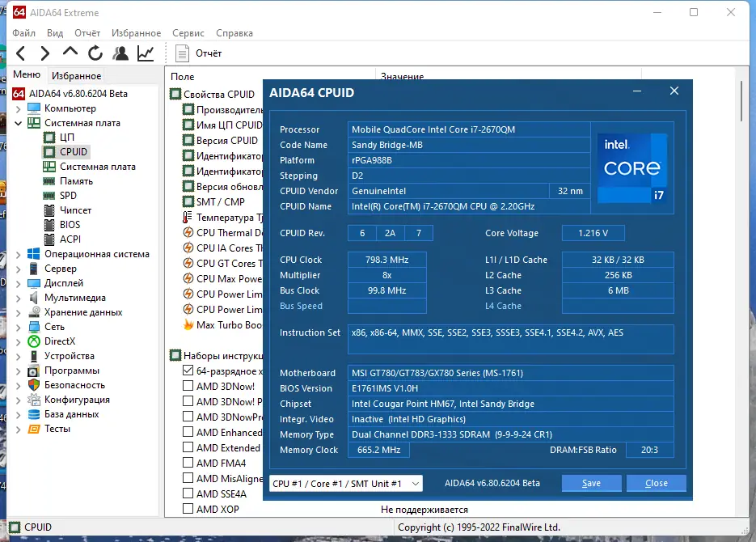Toggle the AMD FMA4 checkbox
Image resolution: width=756 pixels, height=542 pixels.
coord(188,464)
